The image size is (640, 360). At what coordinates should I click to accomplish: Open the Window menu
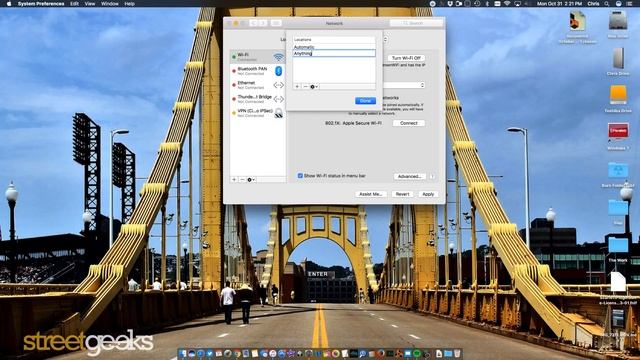coord(109,4)
